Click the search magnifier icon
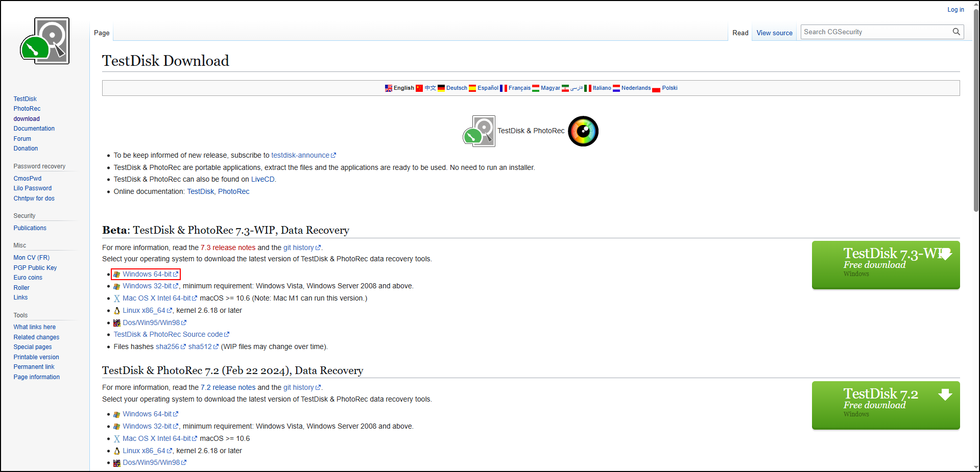 [x=956, y=32]
